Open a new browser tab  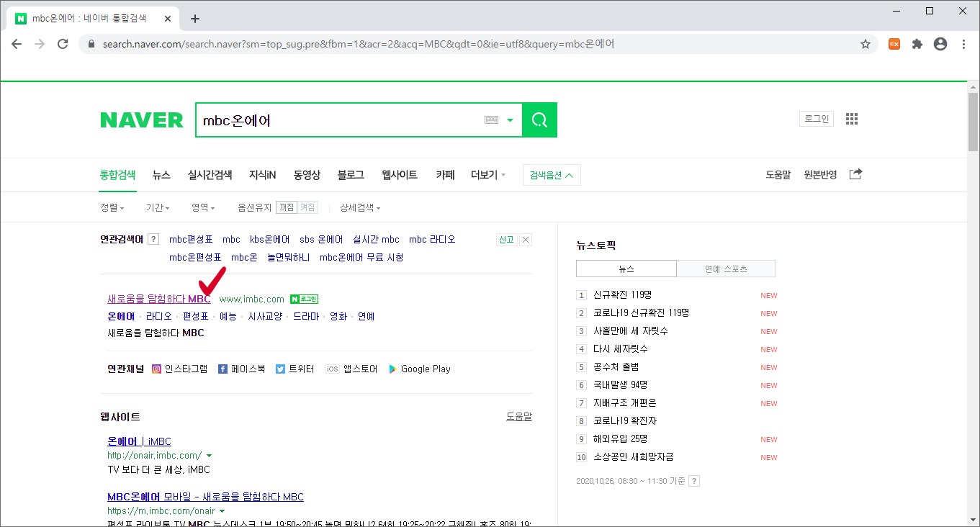click(195, 19)
